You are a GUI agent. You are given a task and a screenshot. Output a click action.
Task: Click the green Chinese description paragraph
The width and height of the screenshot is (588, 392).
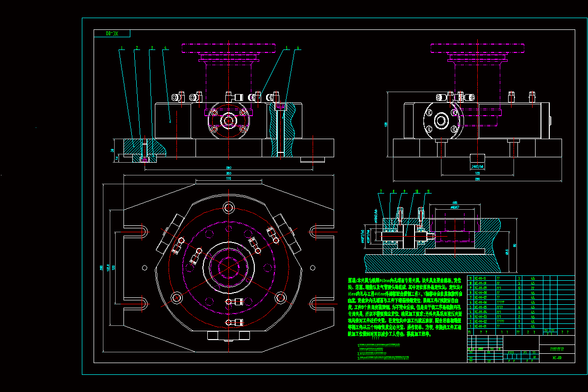[x=405, y=306]
